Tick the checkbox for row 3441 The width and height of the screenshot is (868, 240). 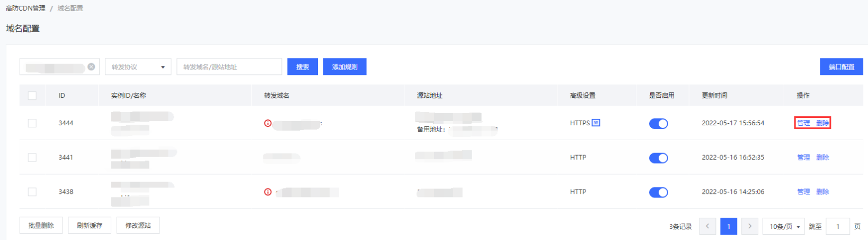[32, 158]
